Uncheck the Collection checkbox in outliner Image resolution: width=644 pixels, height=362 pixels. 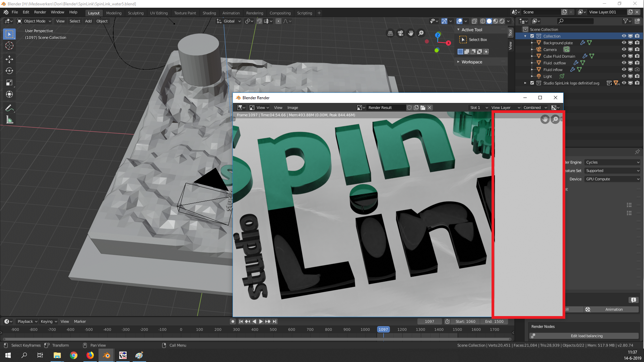pyautogui.click(x=532, y=36)
